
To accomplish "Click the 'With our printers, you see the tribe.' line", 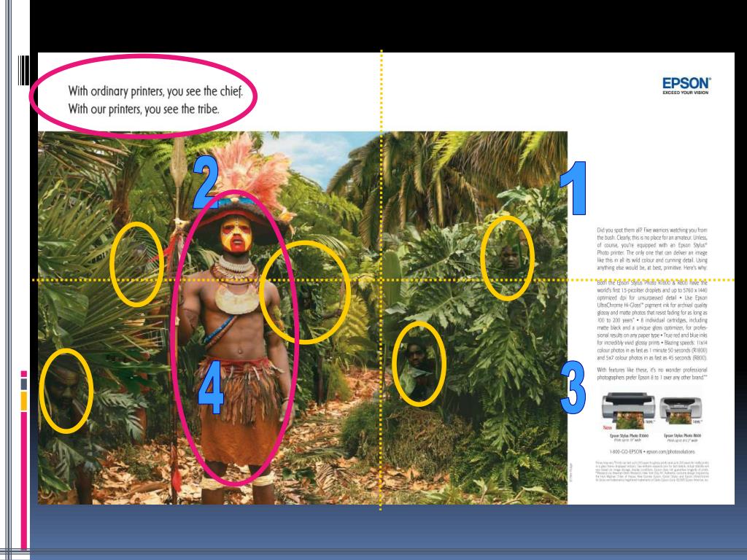I will (x=144, y=109).
